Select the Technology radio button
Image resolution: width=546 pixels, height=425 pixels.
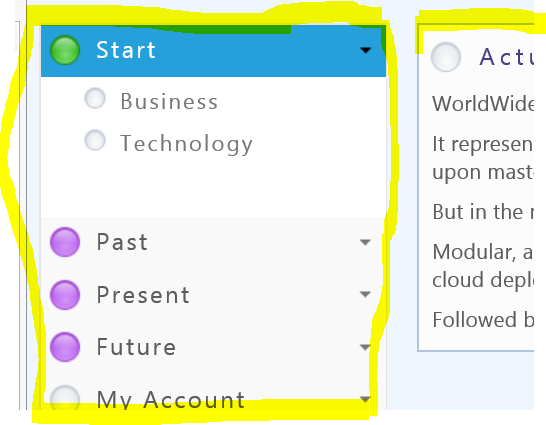pyautogui.click(x=95, y=140)
